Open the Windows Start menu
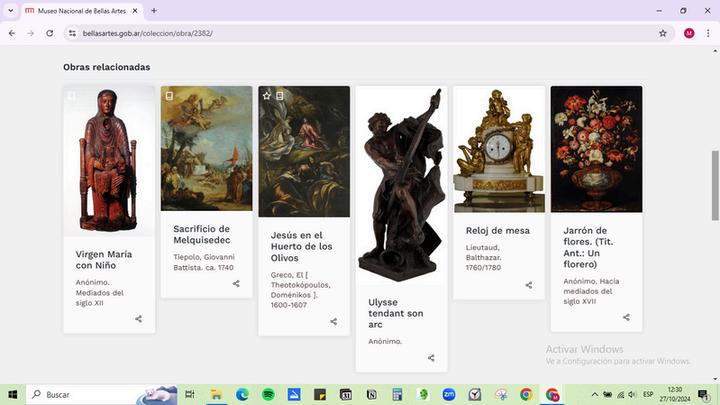The image size is (720, 405). [12, 394]
